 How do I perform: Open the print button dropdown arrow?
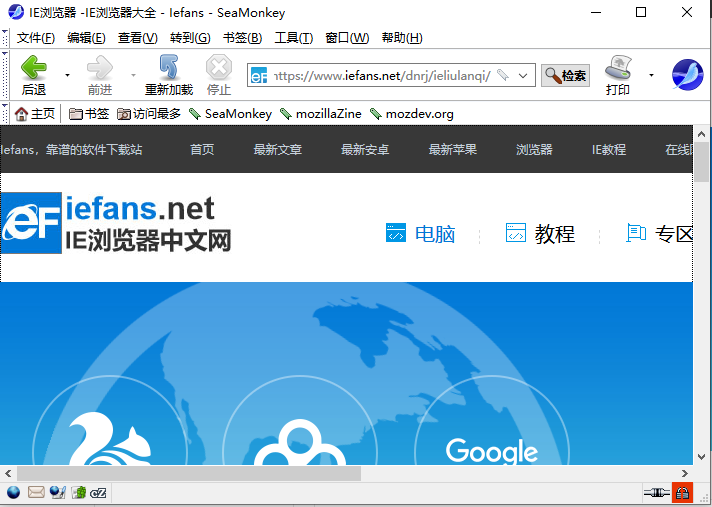pos(651,75)
